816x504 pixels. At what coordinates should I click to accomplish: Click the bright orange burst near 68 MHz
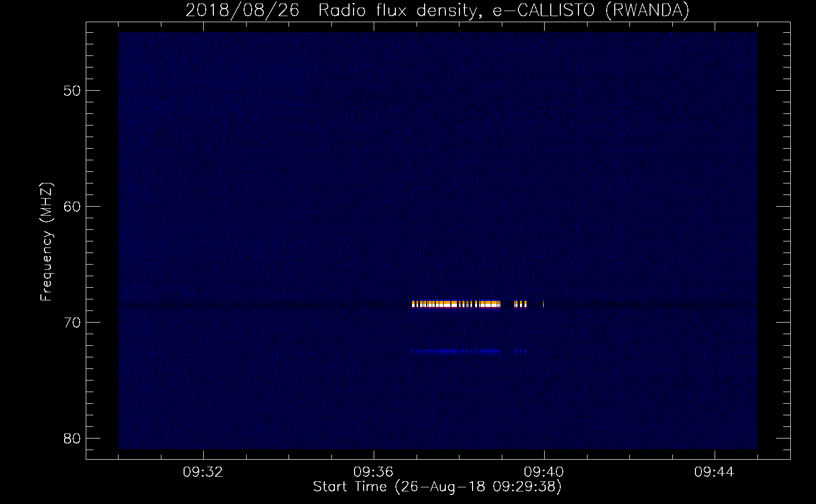(x=456, y=304)
